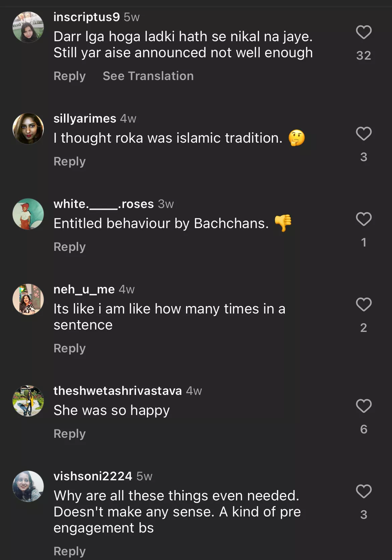
Task: Open the username link vishsoni2224
Action: (x=93, y=476)
